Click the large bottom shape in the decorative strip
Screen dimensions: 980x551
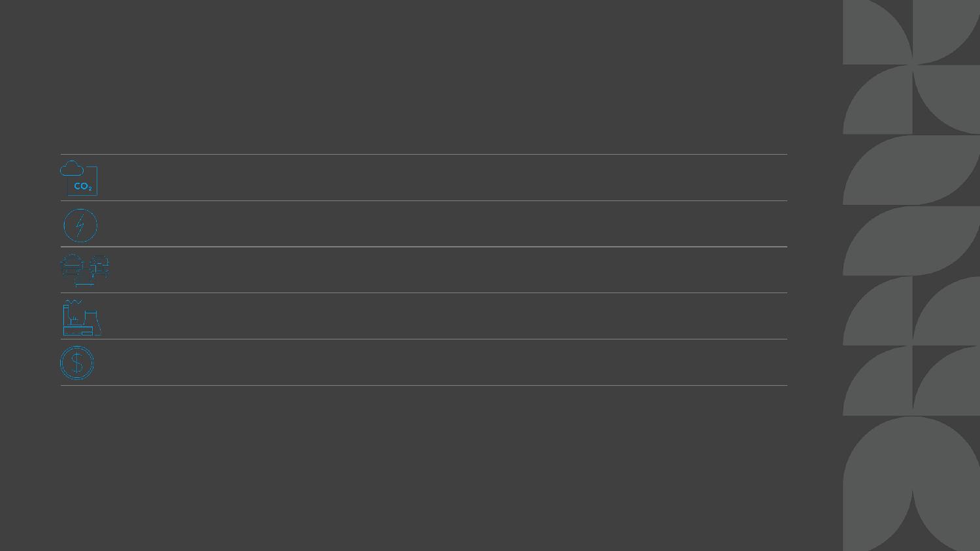click(x=911, y=483)
